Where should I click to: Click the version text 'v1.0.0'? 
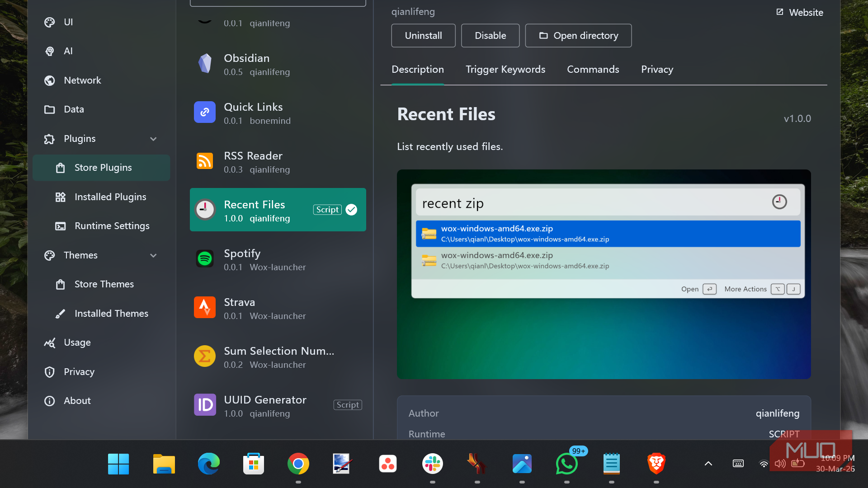point(797,119)
